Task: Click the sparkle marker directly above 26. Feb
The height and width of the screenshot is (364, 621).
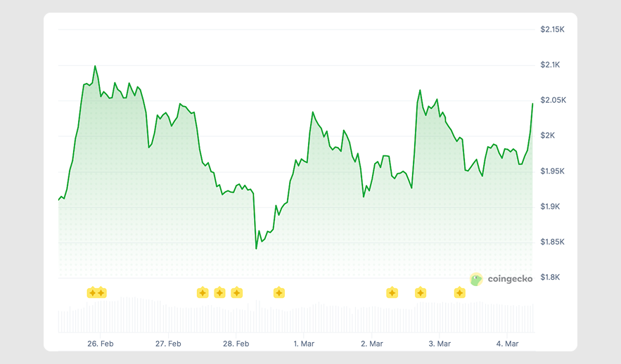Action: coord(101,292)
